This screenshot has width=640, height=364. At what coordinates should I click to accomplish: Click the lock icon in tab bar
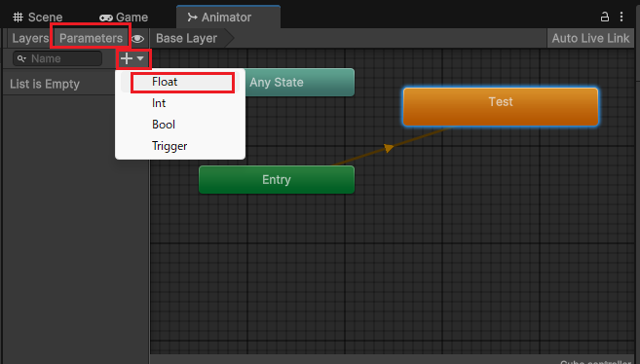click(605, 17)
